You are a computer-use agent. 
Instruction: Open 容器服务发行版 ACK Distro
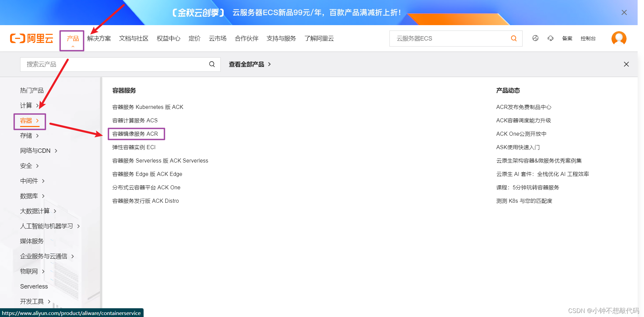[x=146, y=201]
